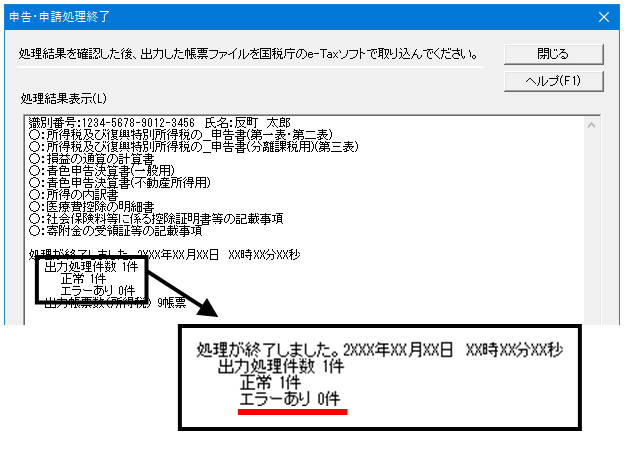The image size is (624, 457).
Task: Click the 正常 1件 line in list
Action: point(84,279)
